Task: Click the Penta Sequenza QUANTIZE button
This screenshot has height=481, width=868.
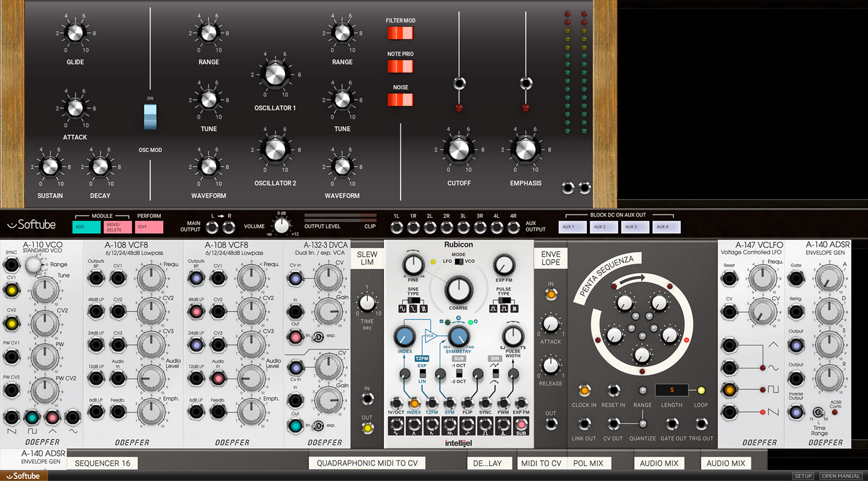Action: (643, 424)
